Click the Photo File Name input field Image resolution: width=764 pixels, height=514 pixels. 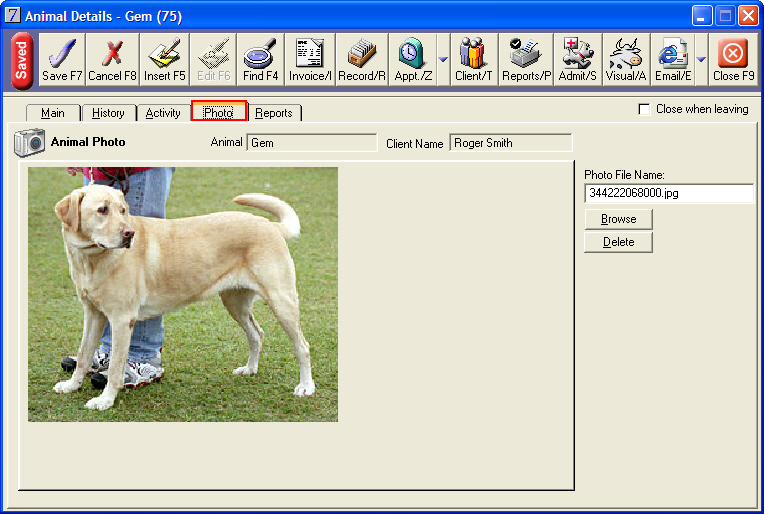tap(669, 193)
